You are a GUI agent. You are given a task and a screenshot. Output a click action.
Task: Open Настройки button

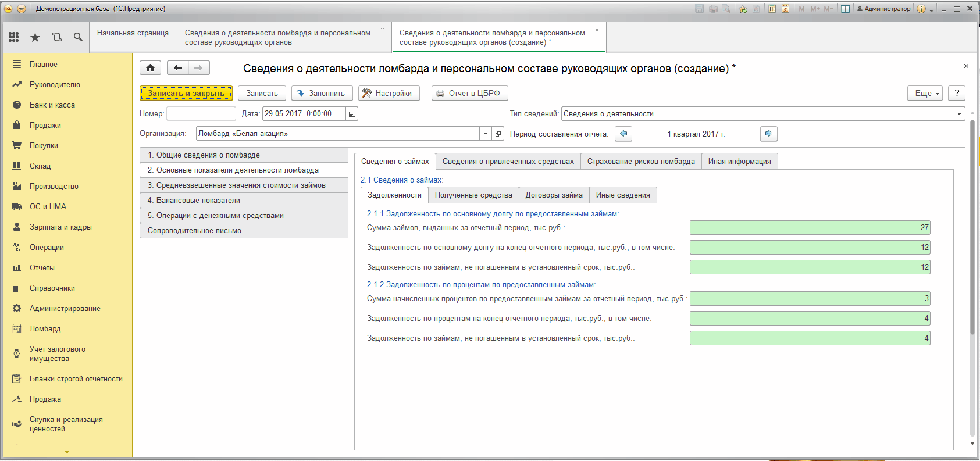click(389, 93)
